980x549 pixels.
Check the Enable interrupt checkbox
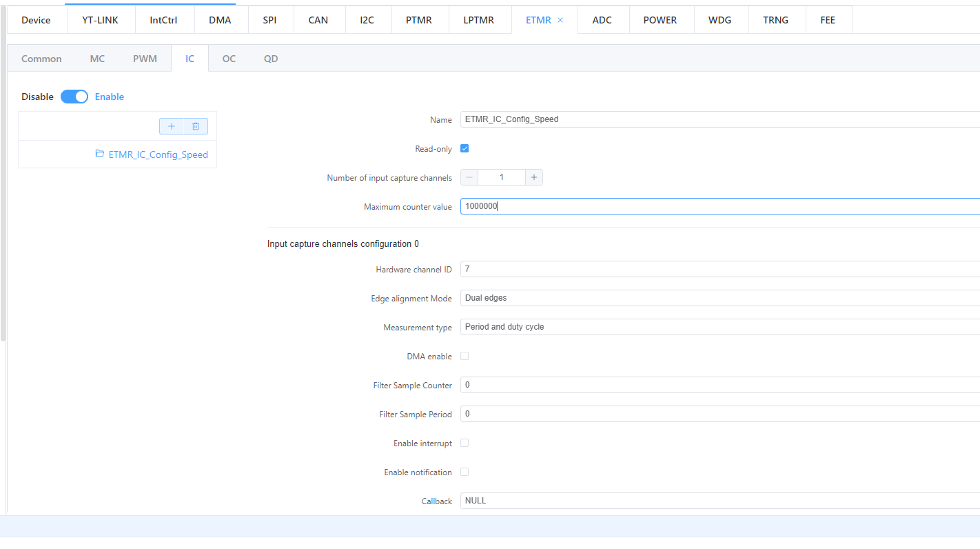coord(465,443)
